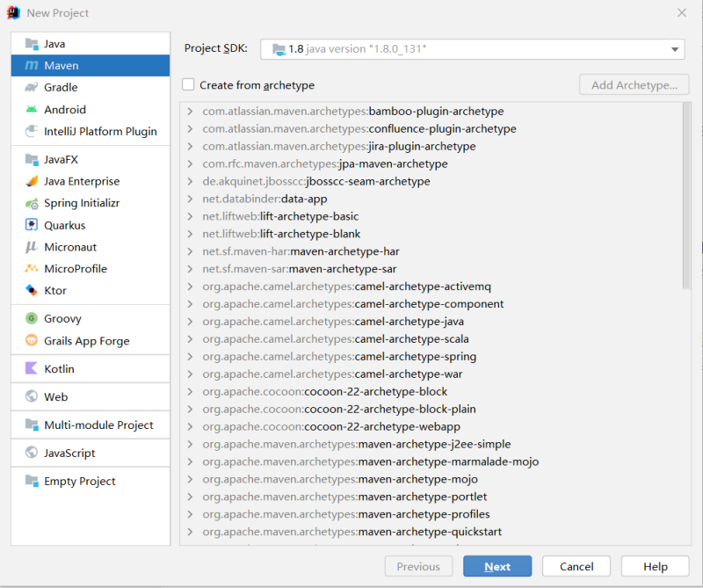
Task: Expand the bamboo-plugin-archetype entry
Action: 190,112
